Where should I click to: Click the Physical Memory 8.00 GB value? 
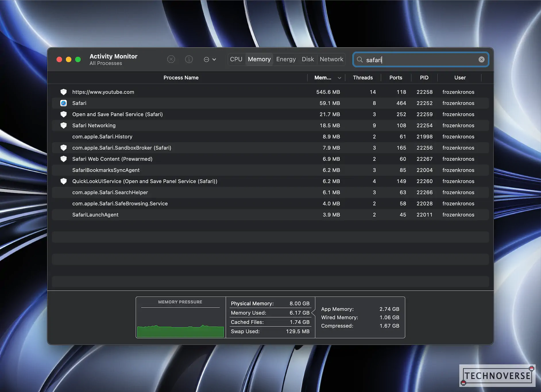(x=300, y=303)
